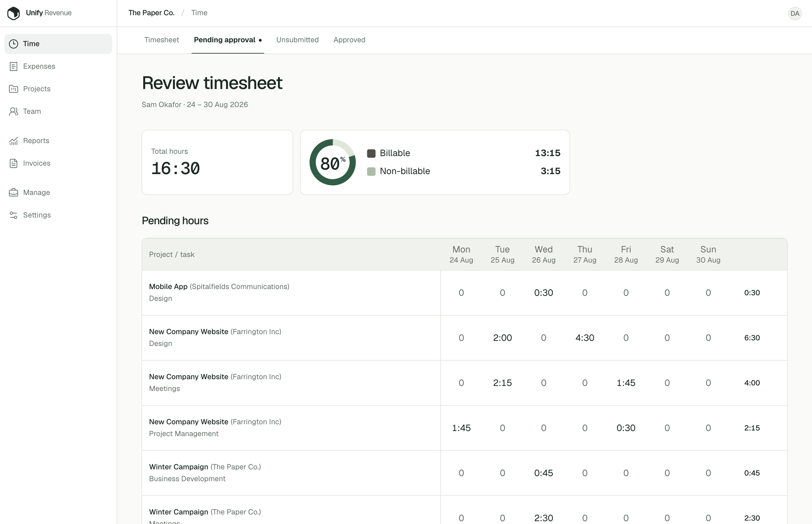Click the Billable total 13:15
The height and width of the screenshot is (524, 812).
pyautogui.click(x=548, y=153)
